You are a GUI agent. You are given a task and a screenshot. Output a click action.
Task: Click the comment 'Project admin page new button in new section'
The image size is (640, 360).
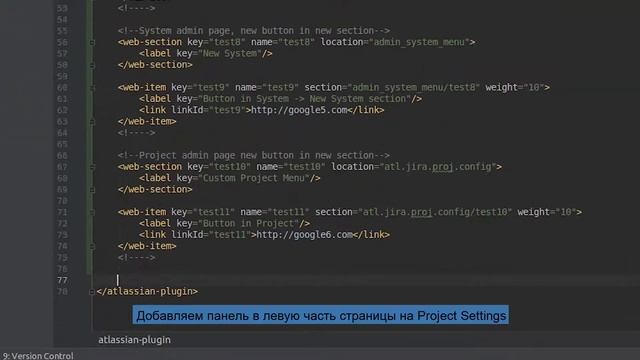click(x=253, y=156)
